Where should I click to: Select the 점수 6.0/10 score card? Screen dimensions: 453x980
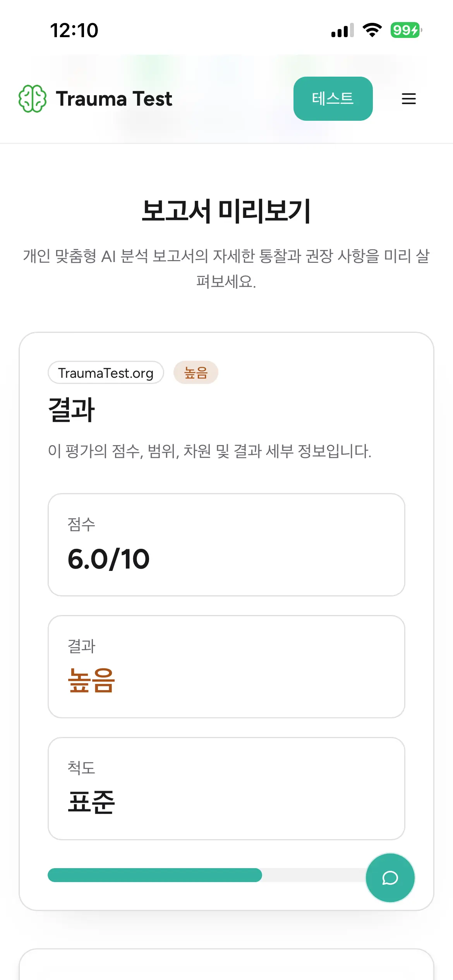pyautogui.click(x=226, y=545)
